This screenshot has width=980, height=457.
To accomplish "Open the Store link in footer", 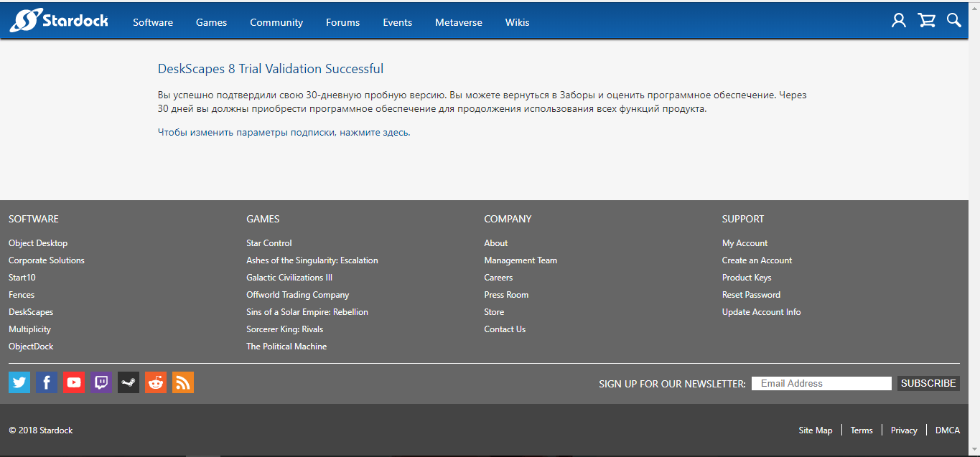I will pyautogui.click(x=494, y=312).
